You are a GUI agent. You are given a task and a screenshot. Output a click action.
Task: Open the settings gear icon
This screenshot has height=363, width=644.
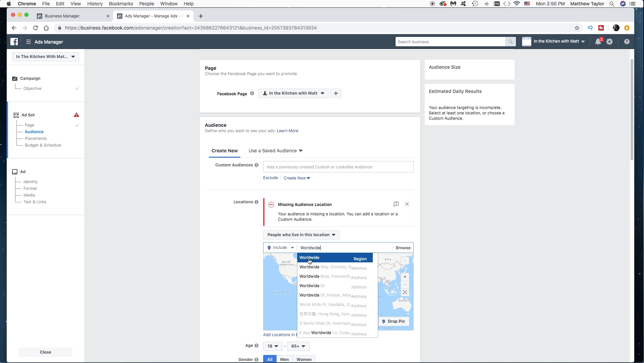tap(610, 42)
